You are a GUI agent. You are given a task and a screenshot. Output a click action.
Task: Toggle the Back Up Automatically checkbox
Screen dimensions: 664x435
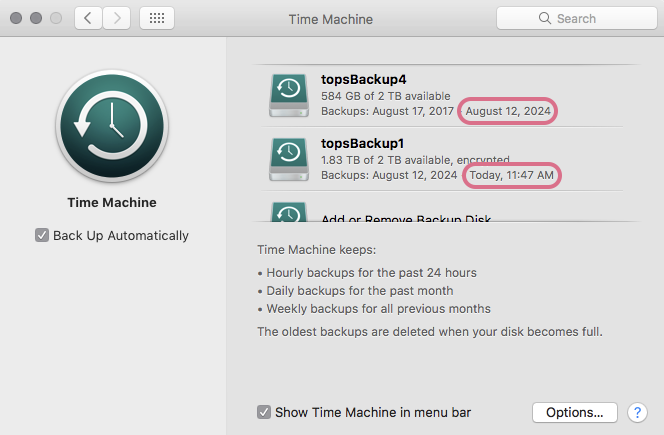(x=42, y=235)
